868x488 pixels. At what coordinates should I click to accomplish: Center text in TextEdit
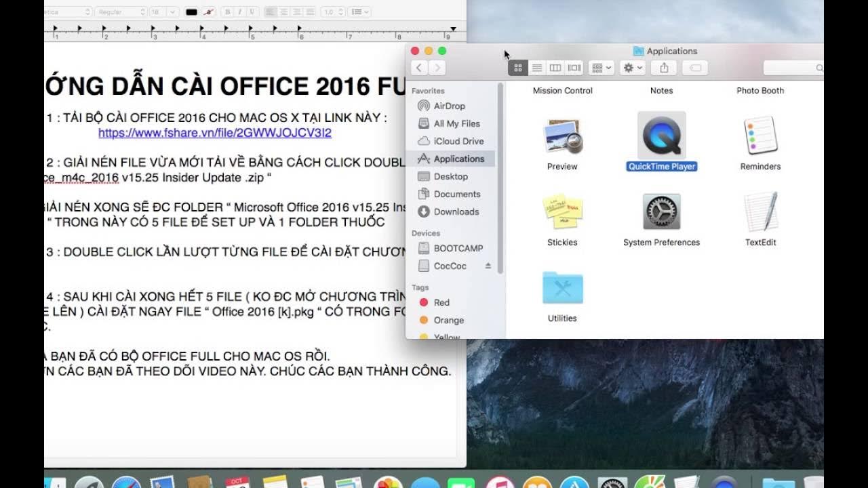click(x=283, y=12)
